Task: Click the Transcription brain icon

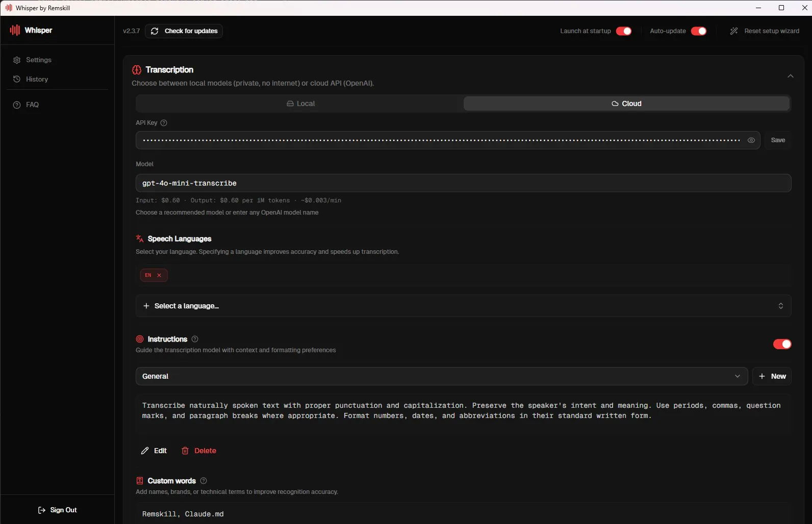Action: pyautogui.click(x=137, y=70)
